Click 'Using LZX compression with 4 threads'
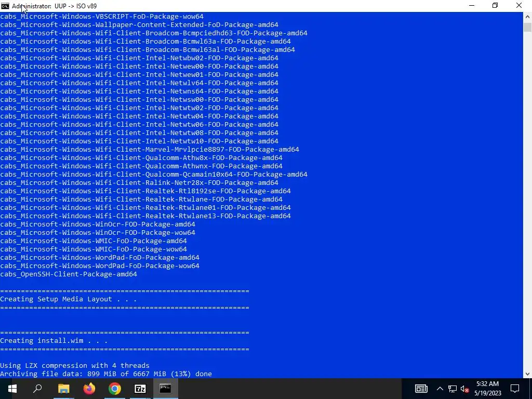The width and height of the screenshot is (532, 399). click(75, 365)
